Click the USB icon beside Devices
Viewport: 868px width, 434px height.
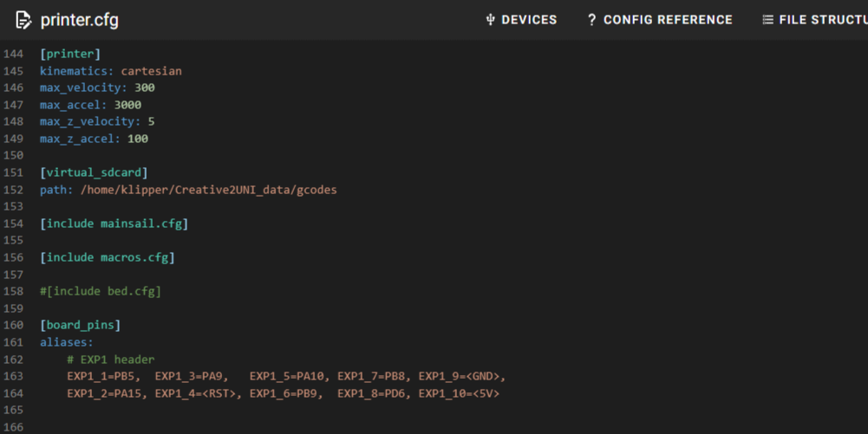490,20
